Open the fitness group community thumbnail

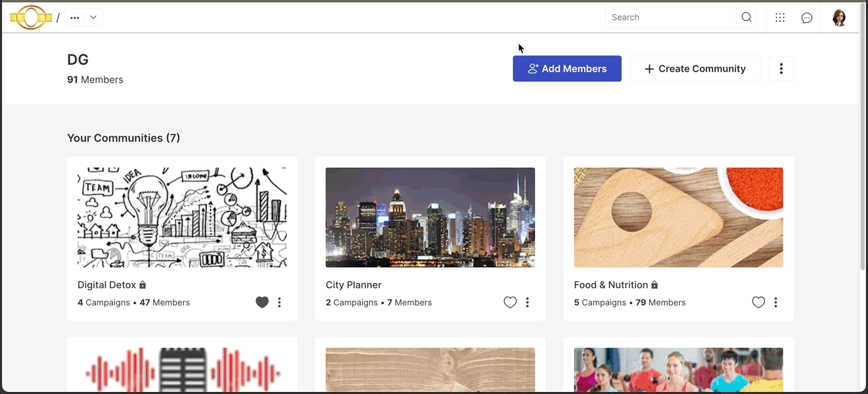pyautogui.click(x=678, y=371)
